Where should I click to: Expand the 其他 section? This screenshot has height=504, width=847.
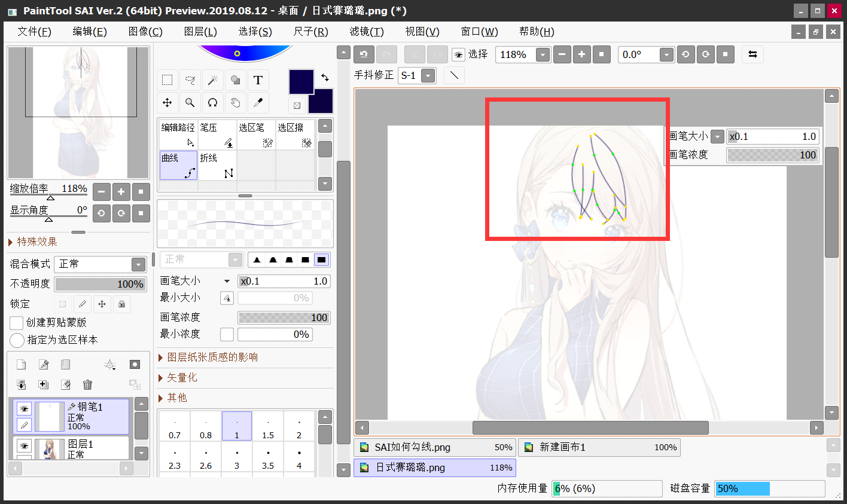tap(172, 398)
